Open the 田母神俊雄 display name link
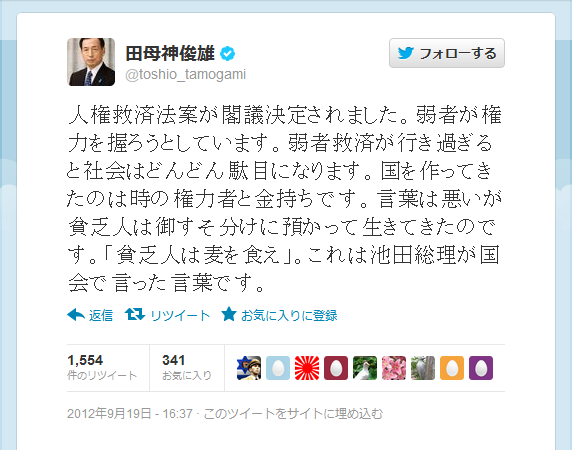The height and width of the screenshot is (450, 572). point(170,54)
